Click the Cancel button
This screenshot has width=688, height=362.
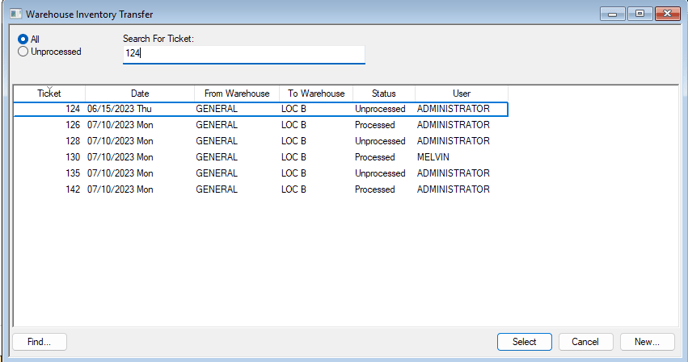point(585,342)
